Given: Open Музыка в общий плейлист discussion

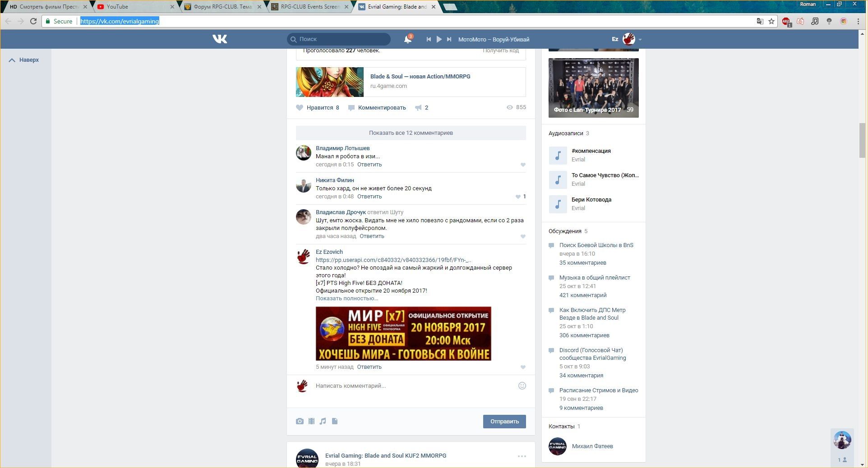Looking at the screenshot, I should point(595,278).
